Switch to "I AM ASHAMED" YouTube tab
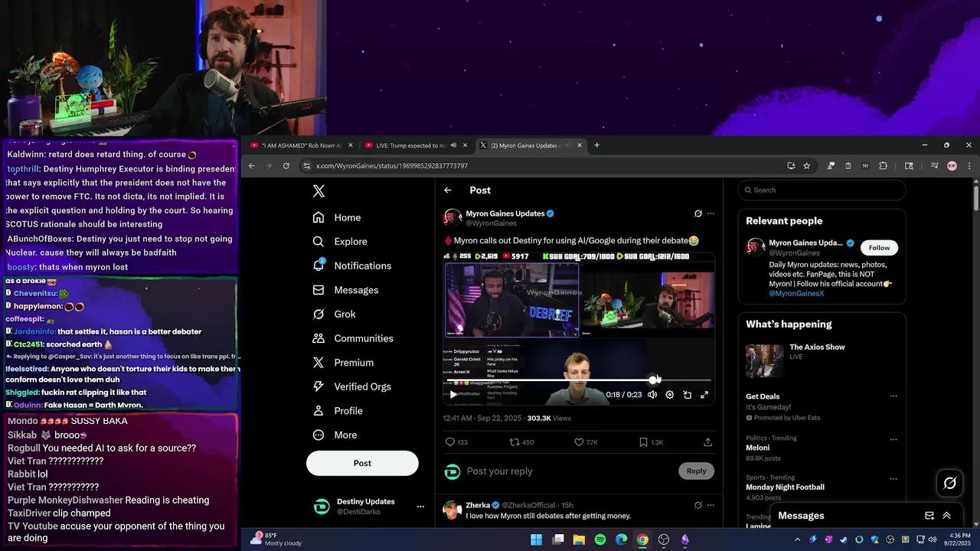This screenshot has width=980, height=551. coord(302,145)
